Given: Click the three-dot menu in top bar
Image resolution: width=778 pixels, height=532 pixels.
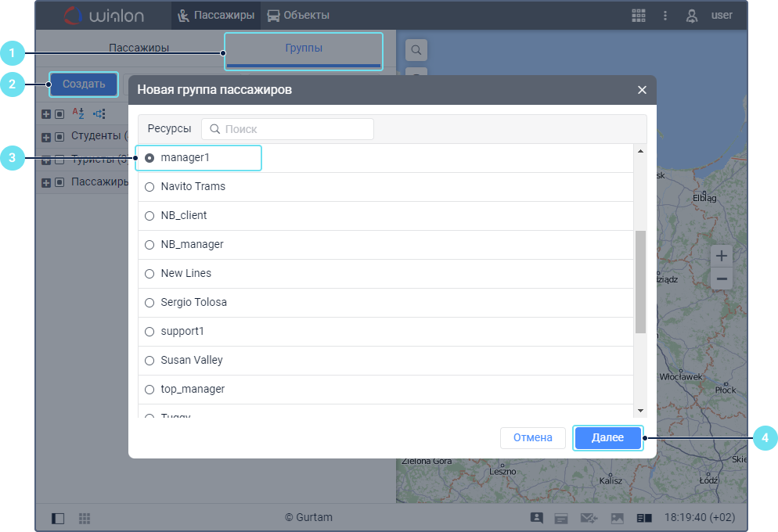Looking at the screenshot, I should click(x=665, y=15).
